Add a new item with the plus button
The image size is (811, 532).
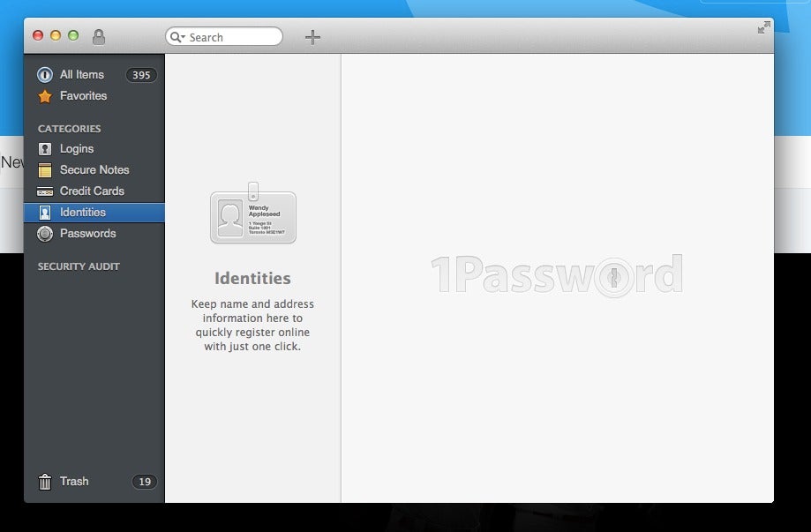click(312, 37)
